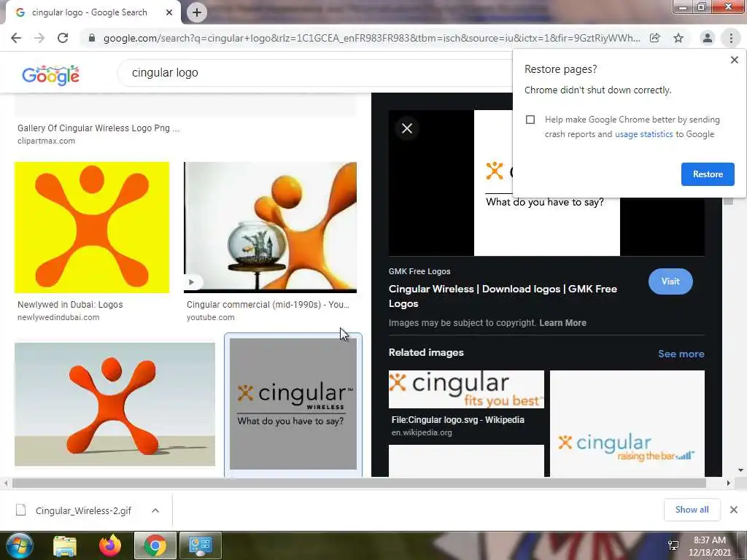Bookmark this page with the star
This screenshot has height=560, width=747.
coord(678,38)
